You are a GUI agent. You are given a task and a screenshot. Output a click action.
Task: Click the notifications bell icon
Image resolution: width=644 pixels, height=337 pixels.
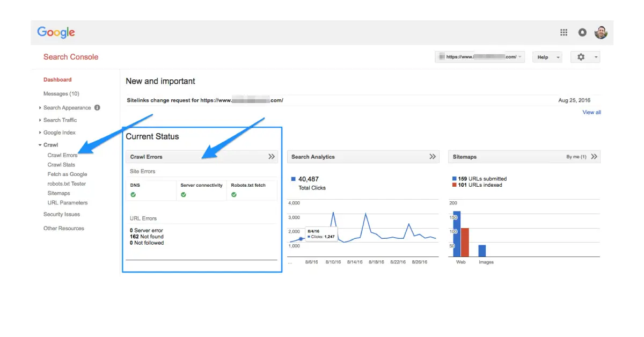[582, 33]
